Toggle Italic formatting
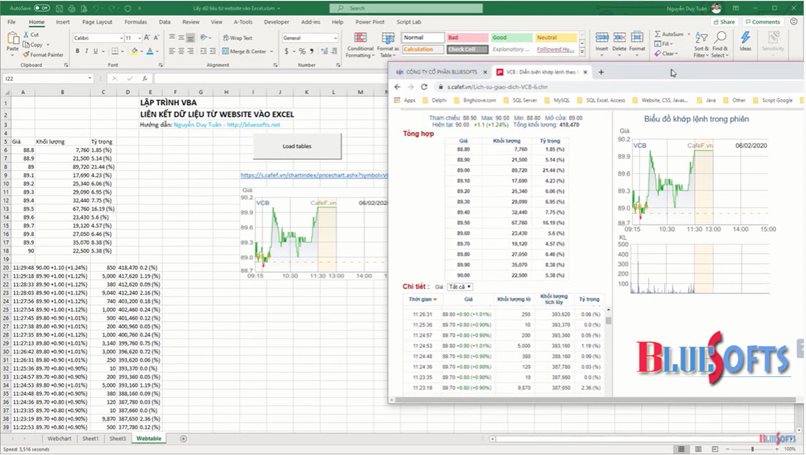This screenshot has height=455, width=806. [x=86, y=51]
